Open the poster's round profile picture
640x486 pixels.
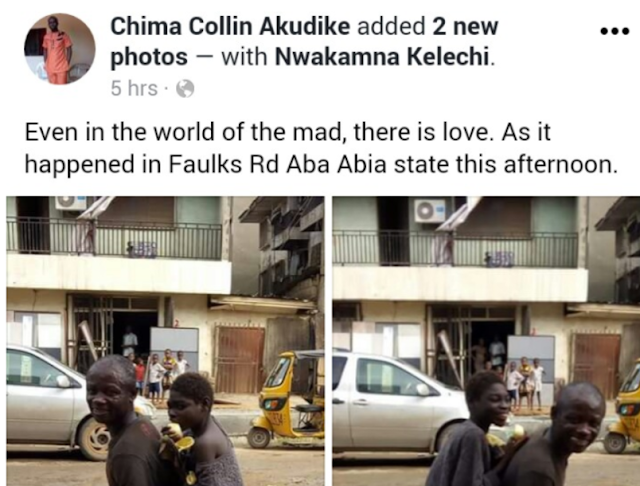coord(60,49)
